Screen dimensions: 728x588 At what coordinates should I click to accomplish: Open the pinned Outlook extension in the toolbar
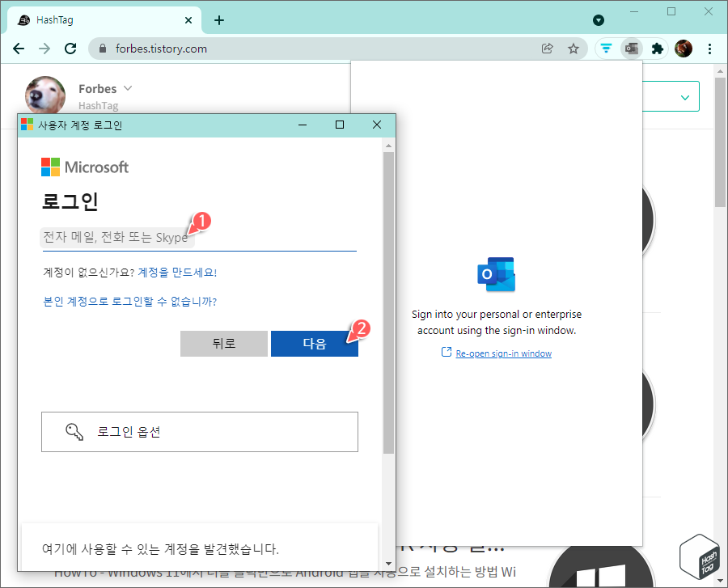tap(632, 49)
